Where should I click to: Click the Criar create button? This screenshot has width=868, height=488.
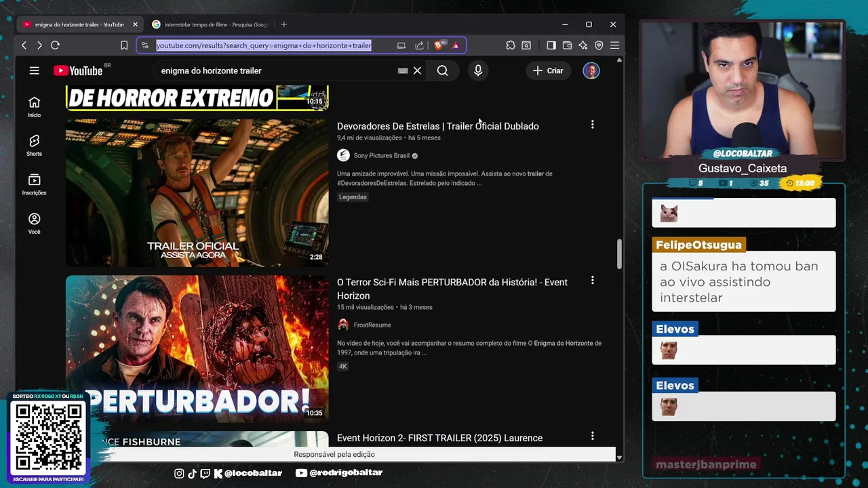(548, 70)
